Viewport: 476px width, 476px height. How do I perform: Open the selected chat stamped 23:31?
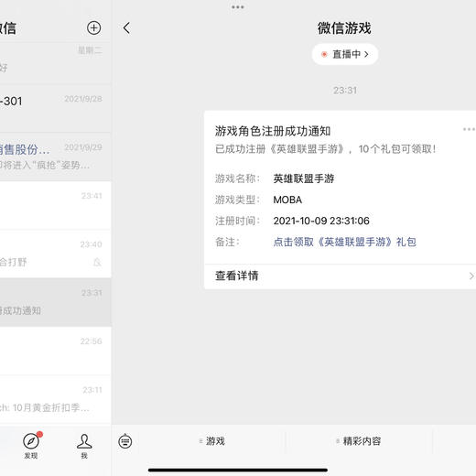[56, 302]
